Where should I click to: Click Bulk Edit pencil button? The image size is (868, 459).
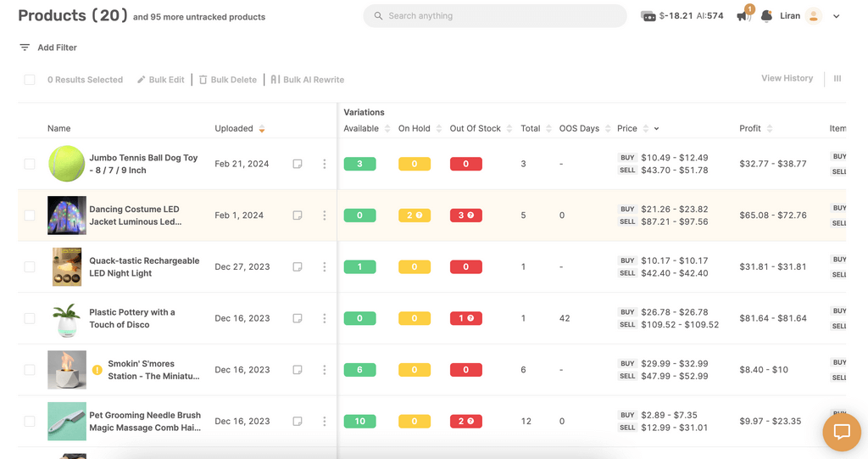coord(160,80)
